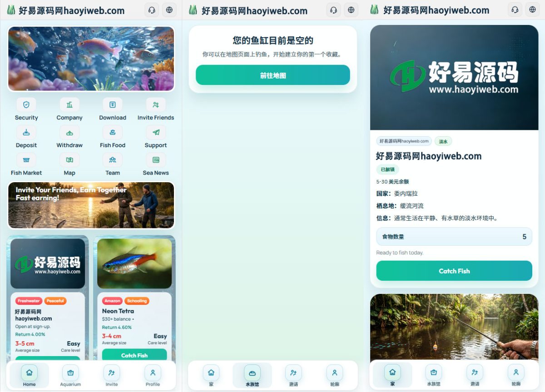Click globe icon in right screen header
This screenshot has width=545, height=392.
pyautogui.click(x=533, y=9)
